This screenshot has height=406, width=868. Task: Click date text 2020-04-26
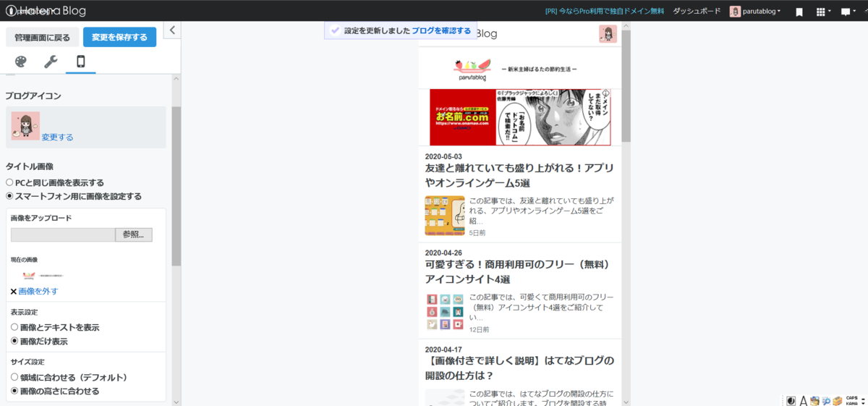(x=443, y=253)
